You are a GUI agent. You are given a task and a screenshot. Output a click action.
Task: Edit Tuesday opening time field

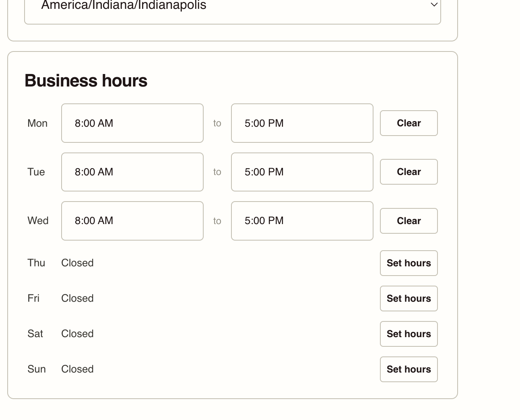coord(132,172)
